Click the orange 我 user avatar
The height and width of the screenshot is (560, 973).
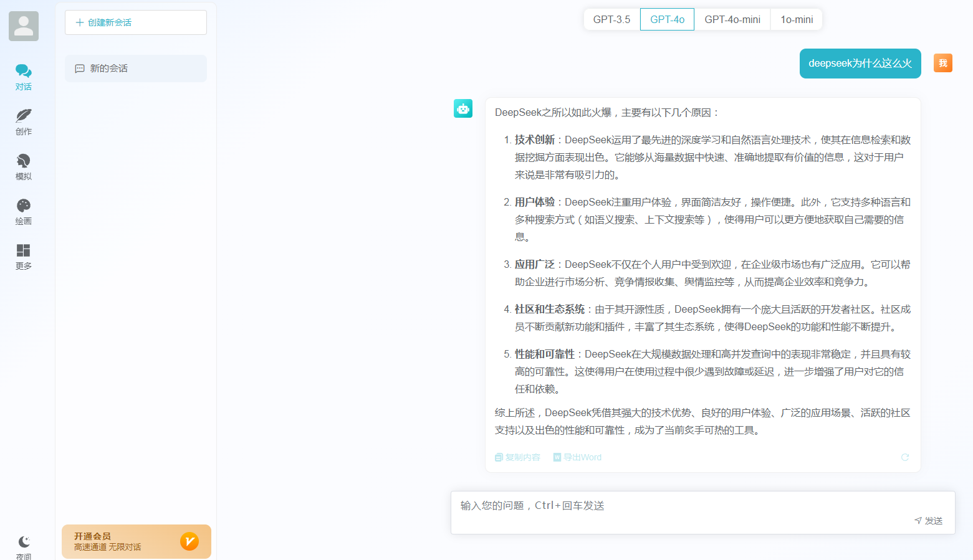point(943,63)
